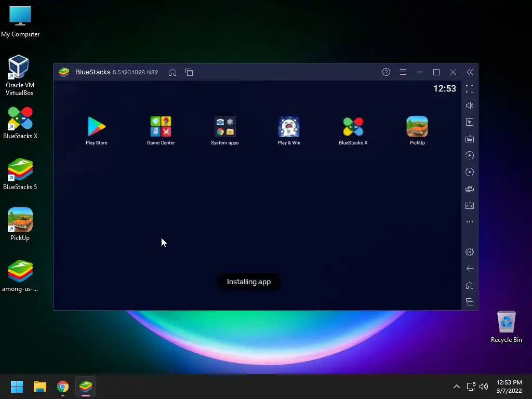Select the among-us desktop file
This screenshot has width=532, height=399.
click(x=20, y=275)
